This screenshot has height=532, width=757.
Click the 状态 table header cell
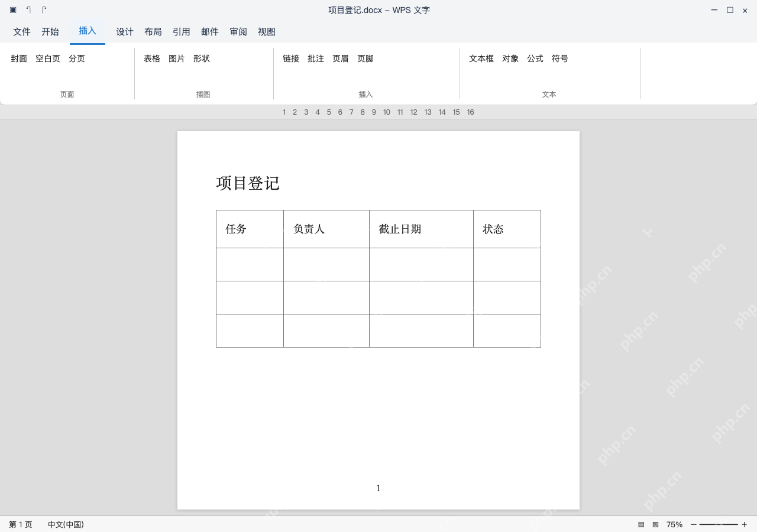[x=507, y=229]
